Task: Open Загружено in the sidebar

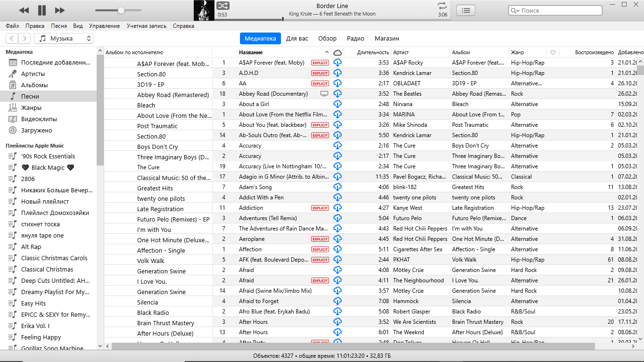Action: coord(48,130)
